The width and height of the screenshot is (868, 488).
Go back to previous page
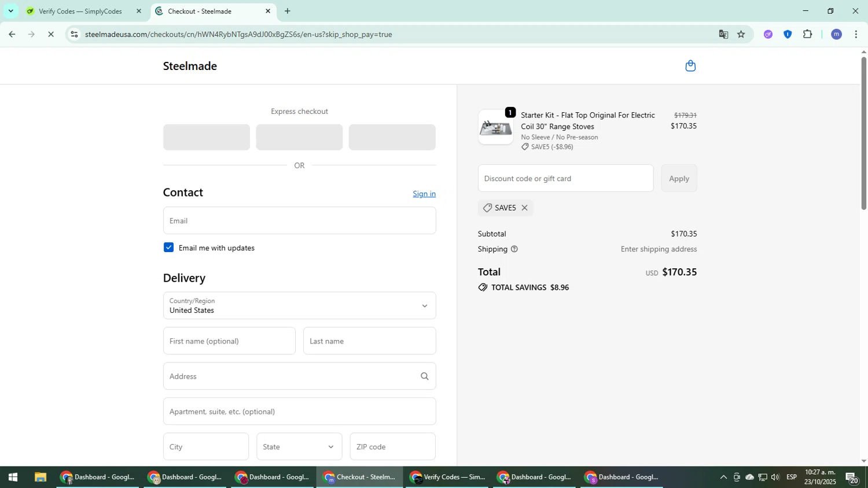coord(12,35)
